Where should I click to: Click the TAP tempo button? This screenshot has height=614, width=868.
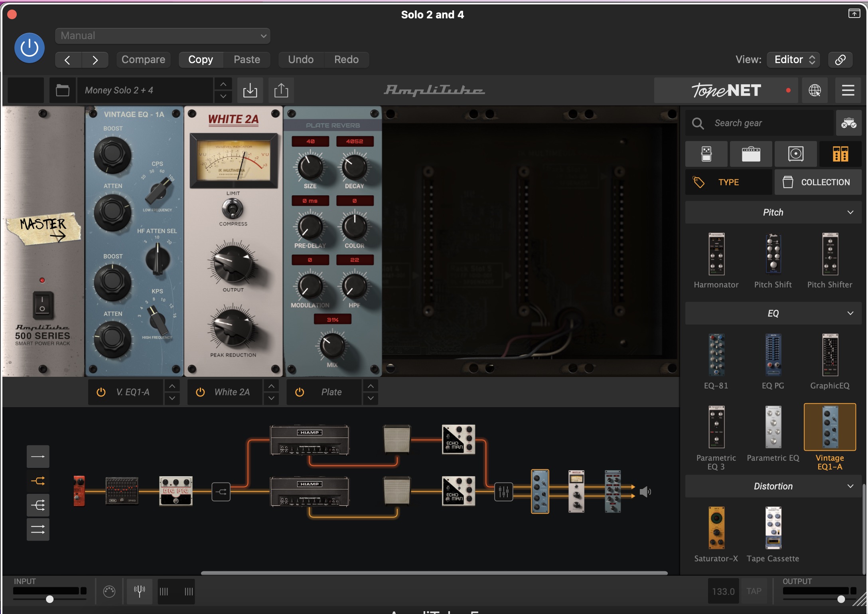coord(754,591)
